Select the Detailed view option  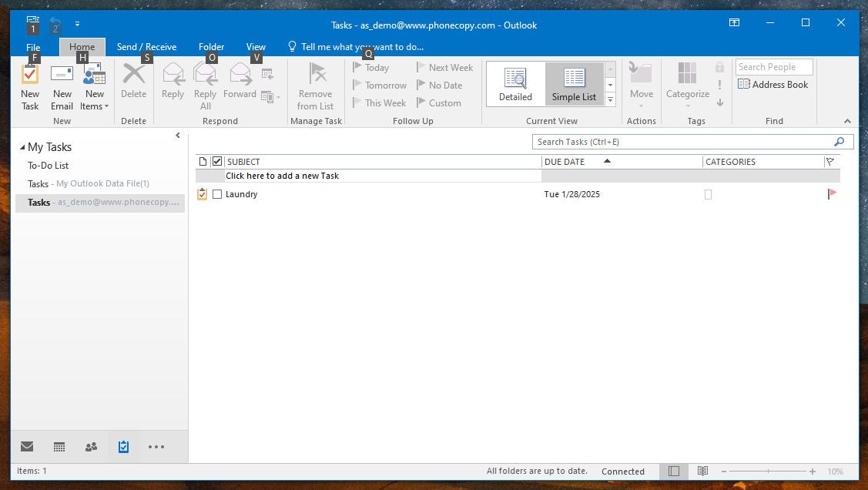tap(515, 84)
